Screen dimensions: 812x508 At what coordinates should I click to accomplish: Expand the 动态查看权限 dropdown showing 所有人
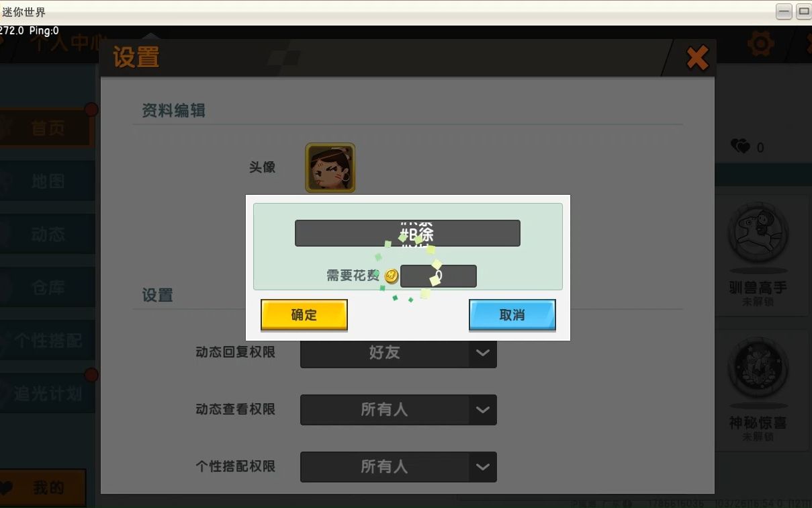398,410
